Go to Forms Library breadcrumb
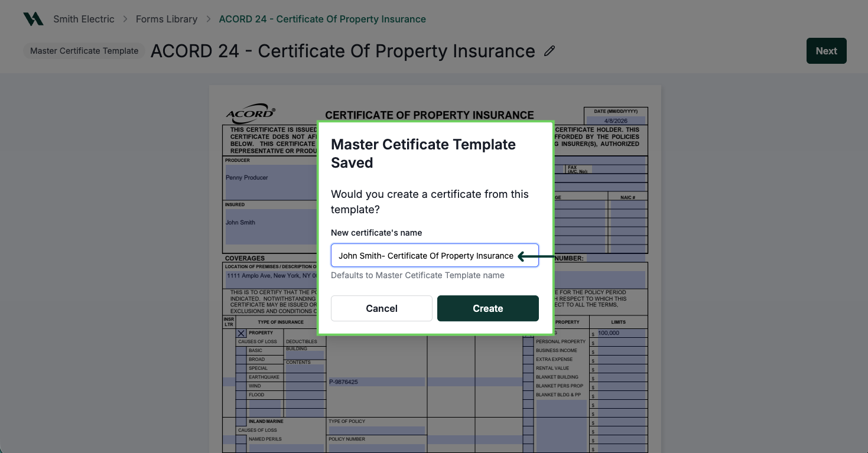Viewport: 868px width, 453px height. pyautogui.click(x=167, y=19)
